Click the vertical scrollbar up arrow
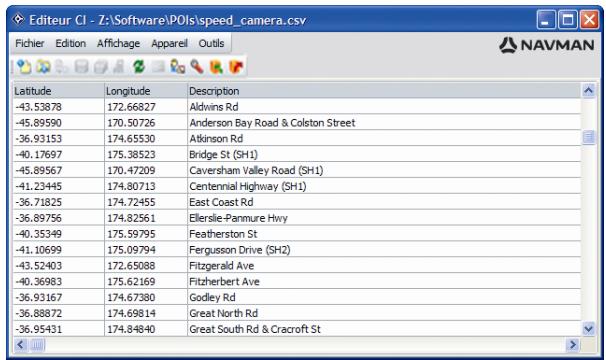The width and height of the screenshot is (606, 360). [x=588, y=90]
